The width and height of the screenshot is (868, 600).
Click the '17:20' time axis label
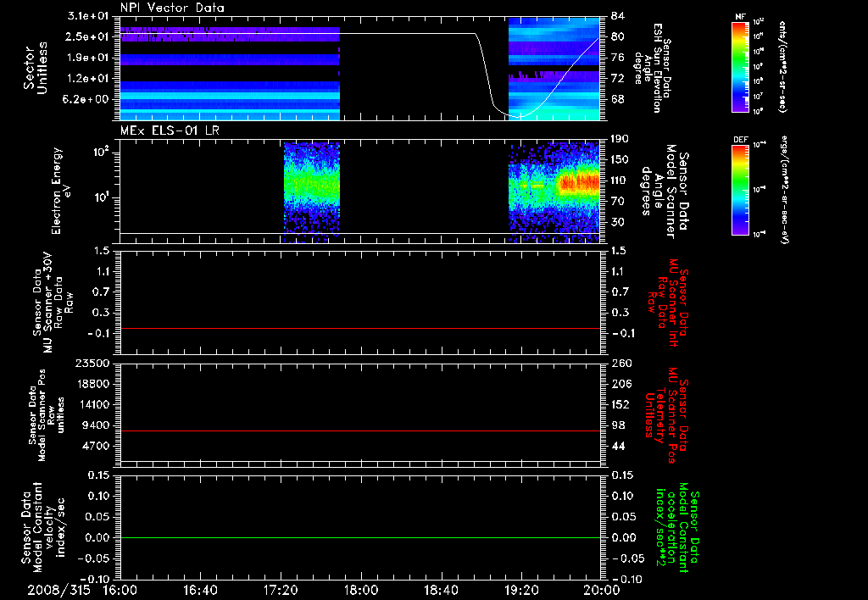click(x=281, y=590)
